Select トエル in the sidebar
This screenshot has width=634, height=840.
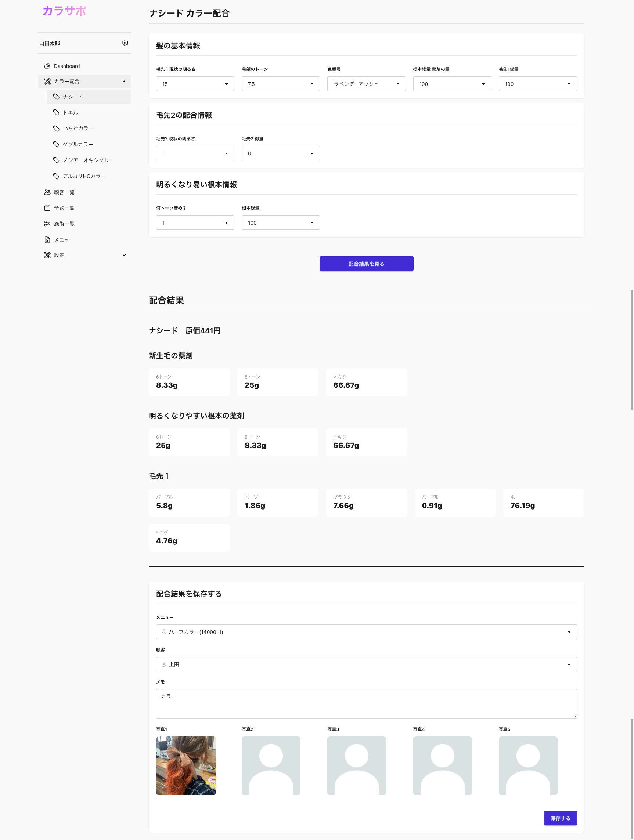pos(89,112)
